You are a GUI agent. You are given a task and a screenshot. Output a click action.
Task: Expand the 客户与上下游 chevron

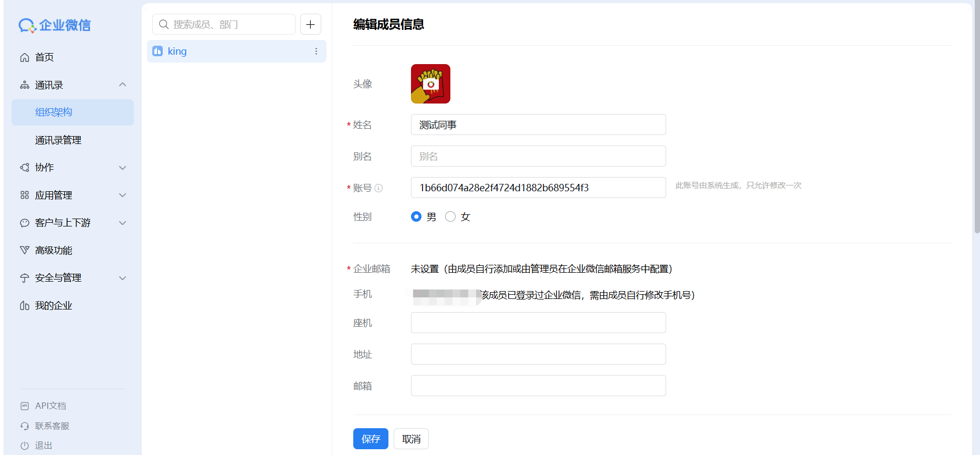click(x=123, y=223)
